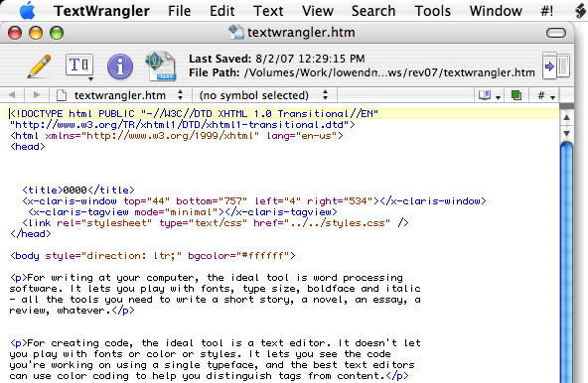This screenshot has height=383, width=588.
Task: Click the toolbar toggle pill button
Action: 556,33
